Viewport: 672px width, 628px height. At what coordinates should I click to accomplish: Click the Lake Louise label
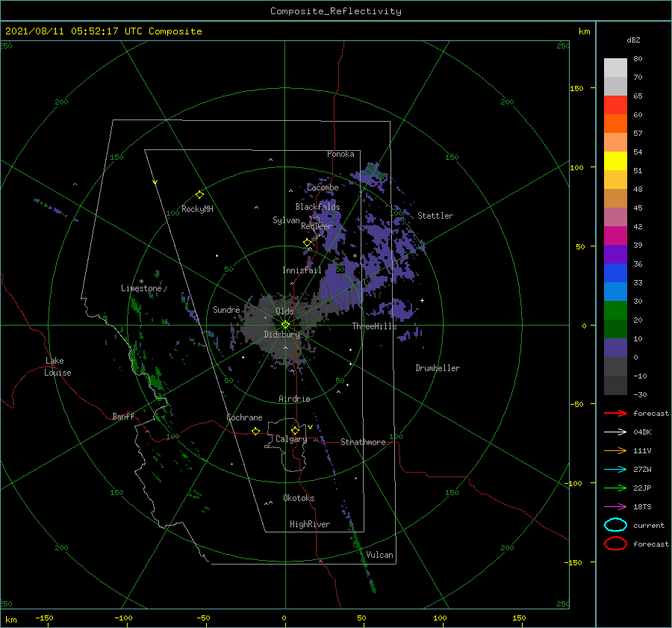coord(57,367)
